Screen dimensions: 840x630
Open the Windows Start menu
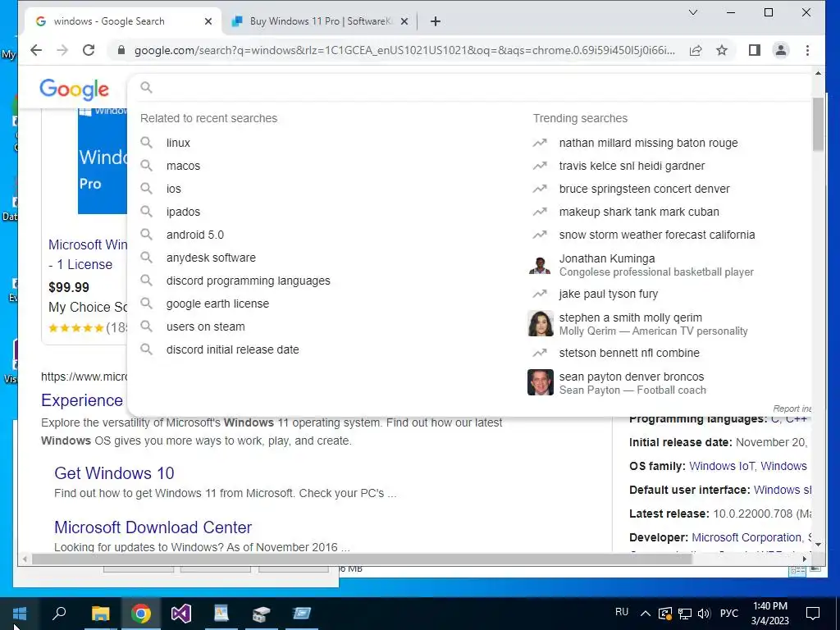pyautogui.click(x=20, y=614)
